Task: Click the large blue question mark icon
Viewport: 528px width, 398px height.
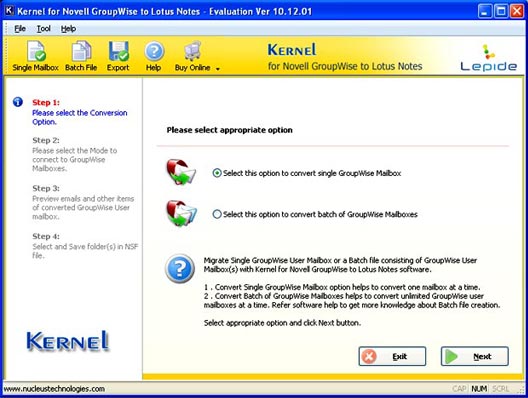Action: coord(180,268)
